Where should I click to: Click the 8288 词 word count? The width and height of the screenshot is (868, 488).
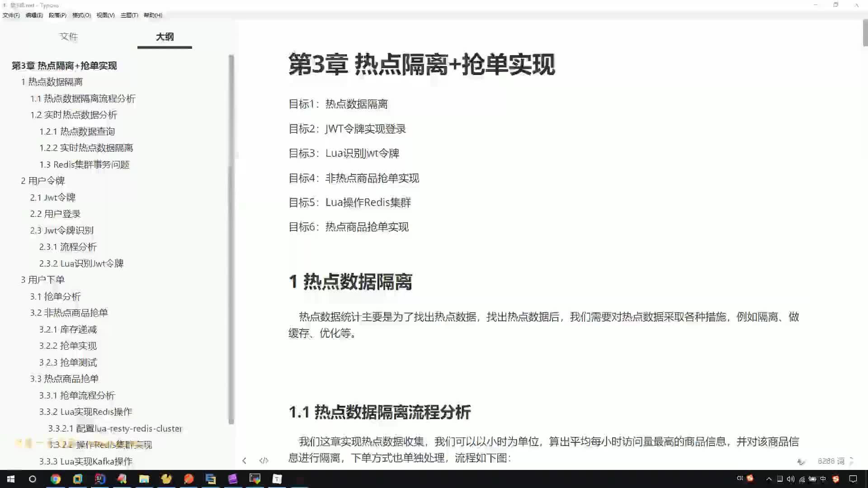[831, 461]
